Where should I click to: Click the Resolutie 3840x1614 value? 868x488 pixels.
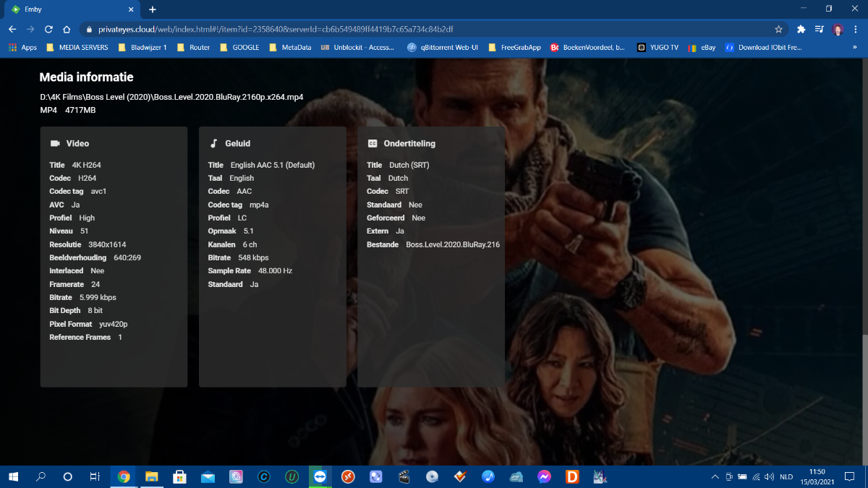107,244
